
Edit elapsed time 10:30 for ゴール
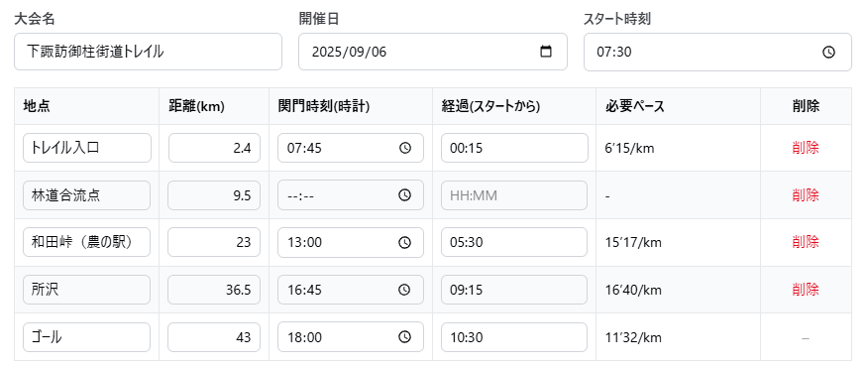[514, 337]
